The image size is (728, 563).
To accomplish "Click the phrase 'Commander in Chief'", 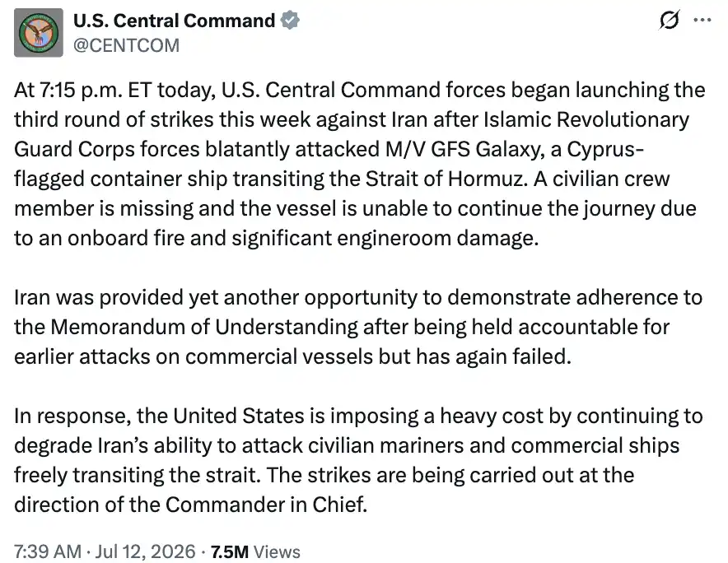I will [x=266, y=505].
